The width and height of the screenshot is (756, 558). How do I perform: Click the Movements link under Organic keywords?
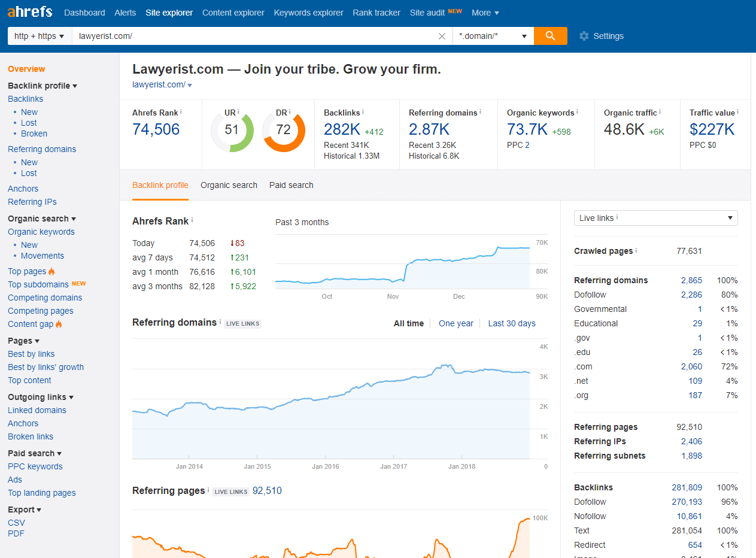pyautogui.click(x=42, y=256)
